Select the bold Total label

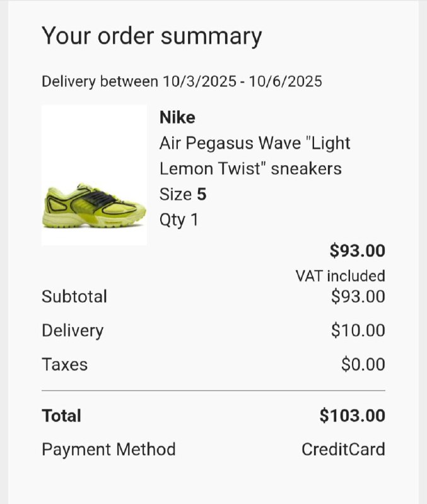click(x=61, y=416)
